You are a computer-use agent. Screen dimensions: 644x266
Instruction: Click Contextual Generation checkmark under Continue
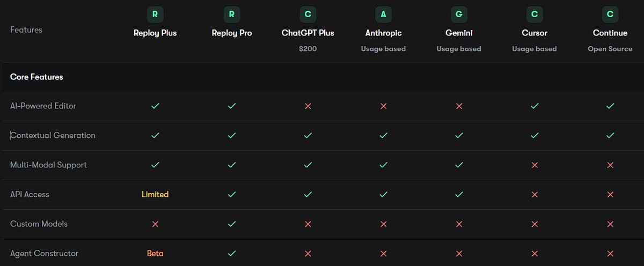(610, 136)
